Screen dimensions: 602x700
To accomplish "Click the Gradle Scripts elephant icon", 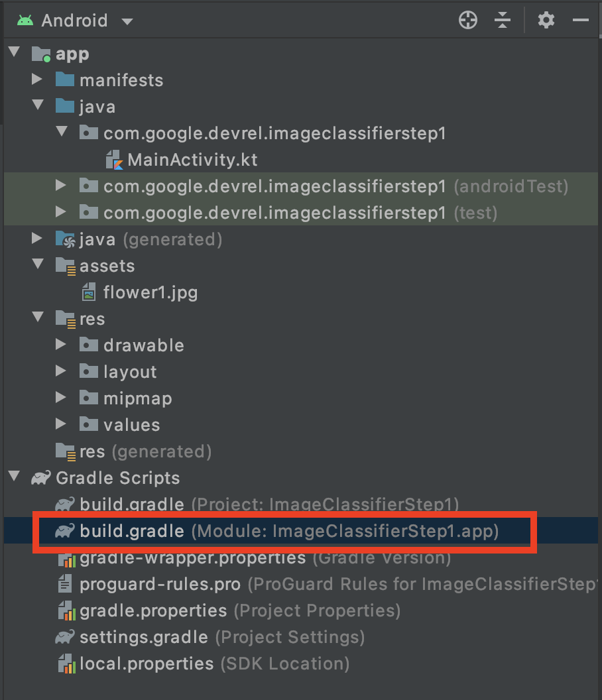I will click(x=41, y=477).
